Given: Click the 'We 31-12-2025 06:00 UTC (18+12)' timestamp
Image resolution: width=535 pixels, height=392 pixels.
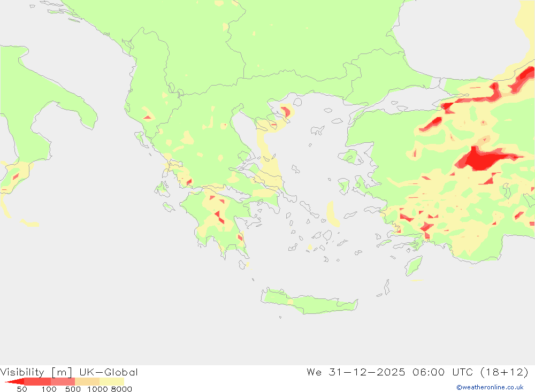Looking at the screenshot, I should point(417,372).
